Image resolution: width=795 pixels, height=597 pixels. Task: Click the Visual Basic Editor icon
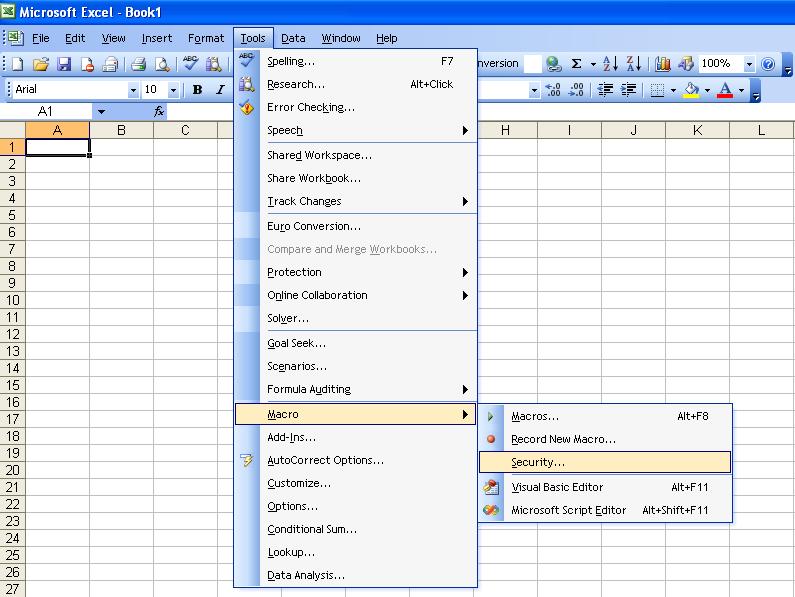(491, 487)
